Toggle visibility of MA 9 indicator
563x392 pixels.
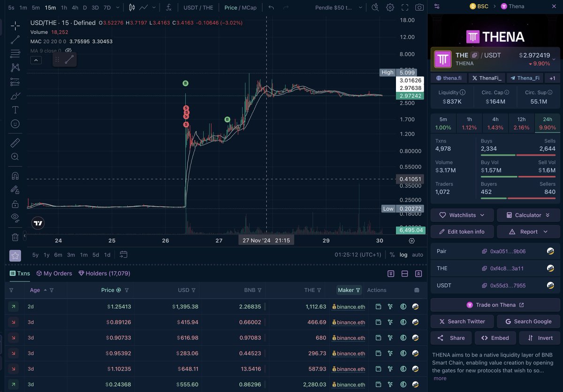(x=68, y=51)
